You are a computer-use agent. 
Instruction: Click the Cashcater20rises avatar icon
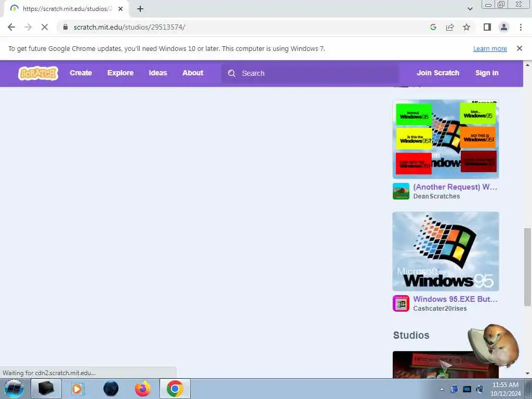coord(401,303)
